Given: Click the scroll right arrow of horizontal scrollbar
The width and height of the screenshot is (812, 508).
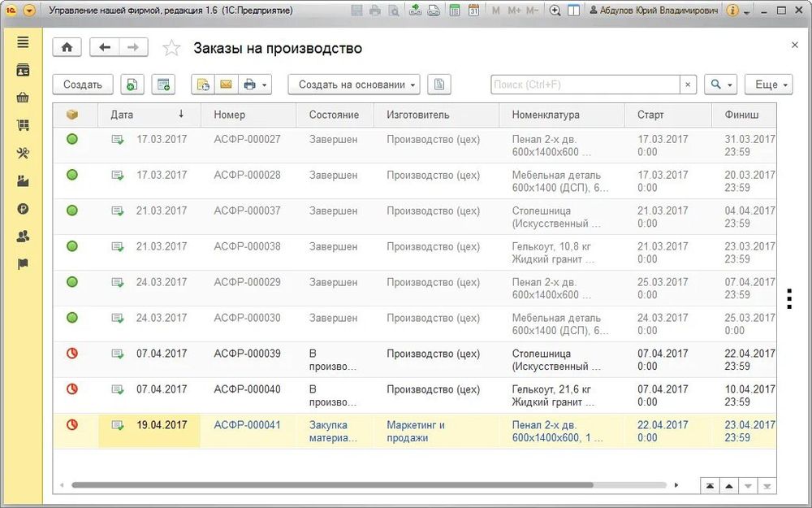Looking at the screenshot, I should coord(676,485).
